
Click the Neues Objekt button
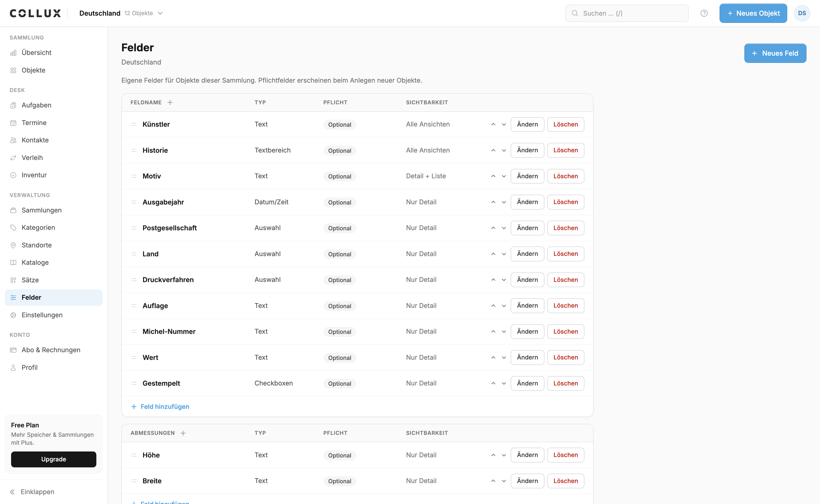coord(753,13)
